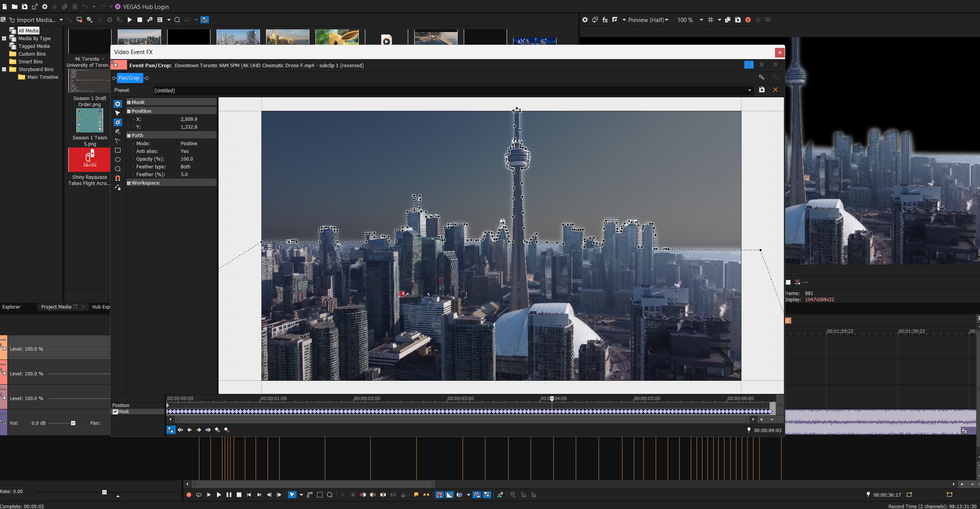
Task: Click the VEGAS Hub Login link
Action: 146,7
